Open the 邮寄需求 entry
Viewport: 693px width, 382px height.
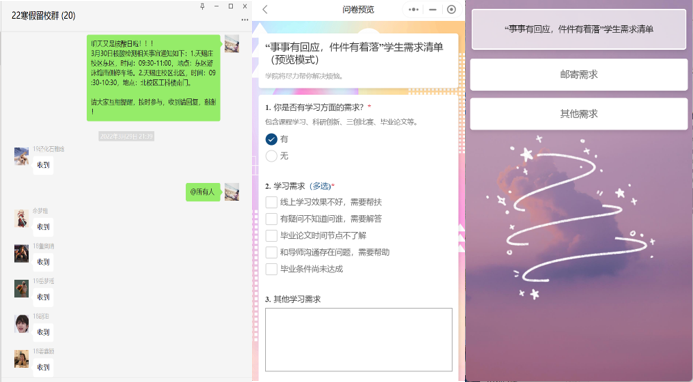[579, 75]
